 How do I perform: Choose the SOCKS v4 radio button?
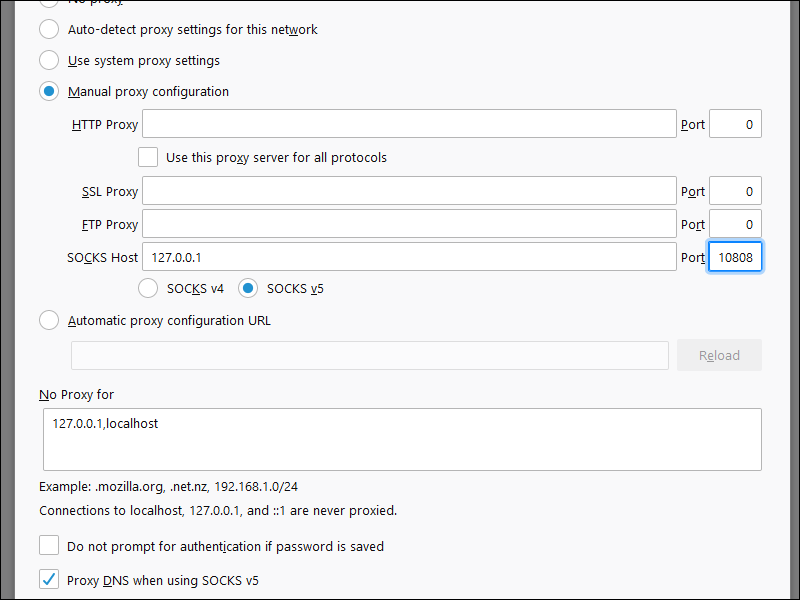pyautogui.click(x=148, y=288)
